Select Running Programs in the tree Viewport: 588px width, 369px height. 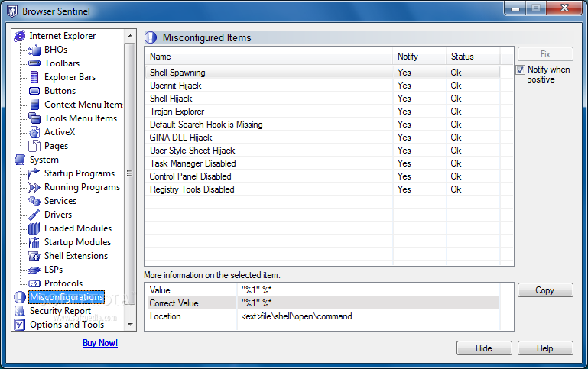click(82, 187)
